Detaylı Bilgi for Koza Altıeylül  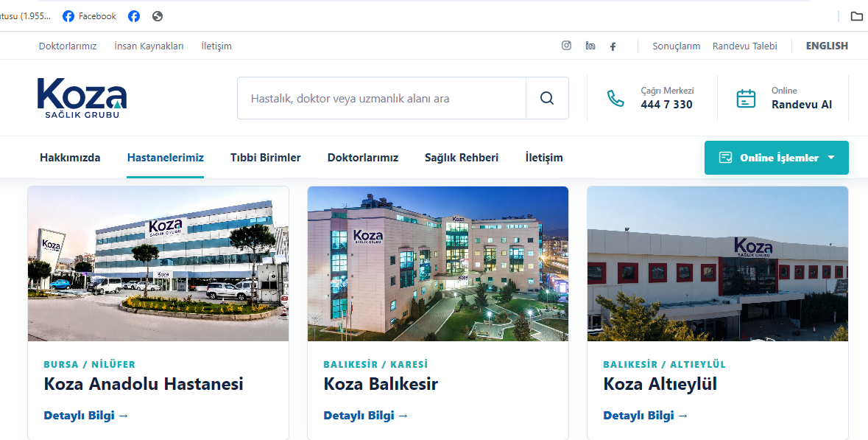point(646,415)
